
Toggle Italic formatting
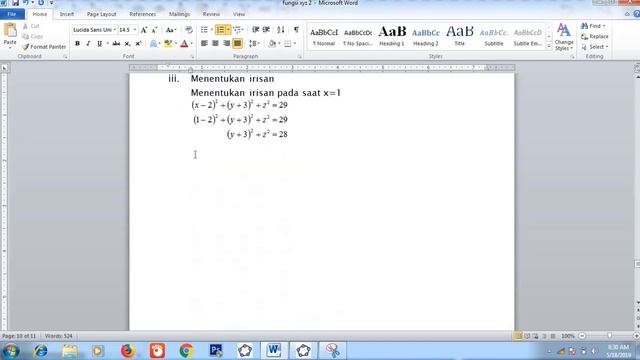88,43
